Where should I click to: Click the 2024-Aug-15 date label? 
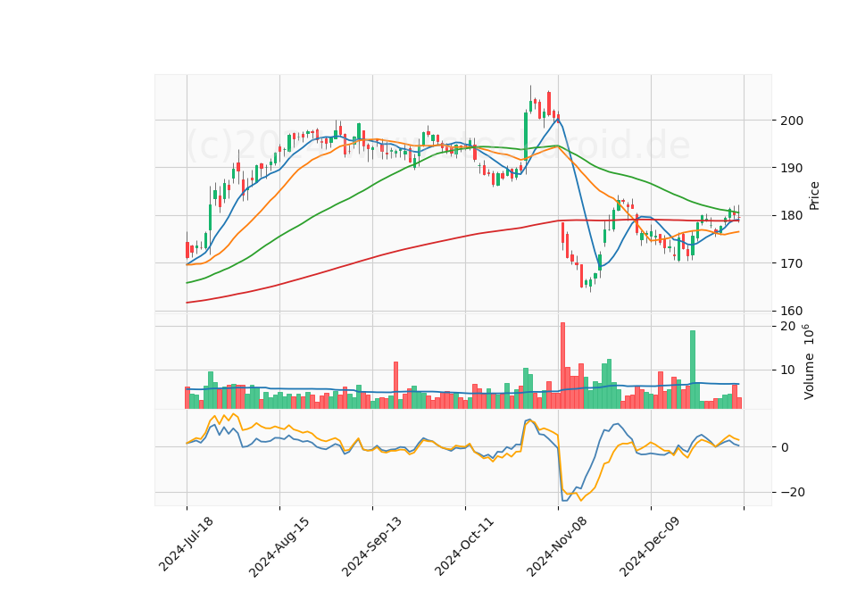click(279, 546)
